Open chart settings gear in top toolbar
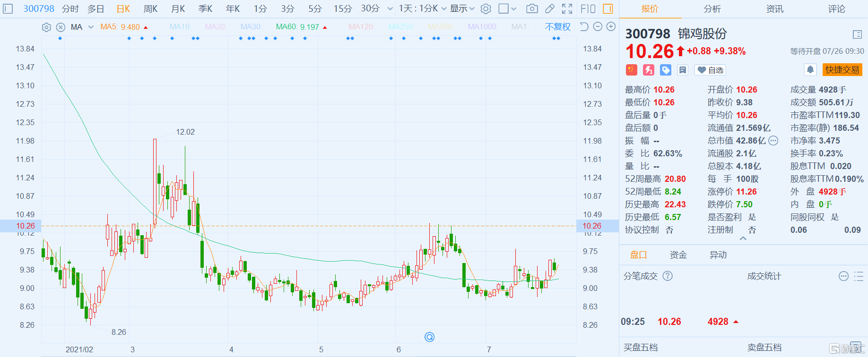The height and width of the screenshot is (357, 868). point(486,8)
